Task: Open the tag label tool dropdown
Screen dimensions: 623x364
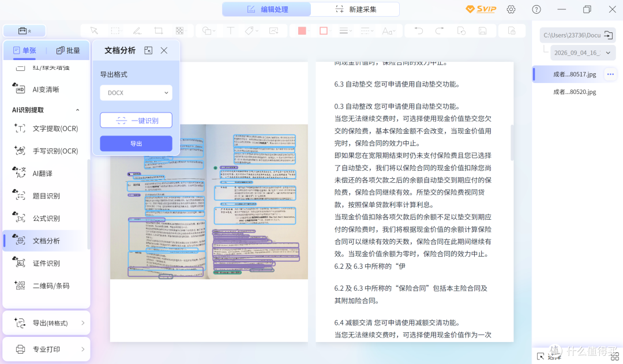Action: [x=252, y=31]
